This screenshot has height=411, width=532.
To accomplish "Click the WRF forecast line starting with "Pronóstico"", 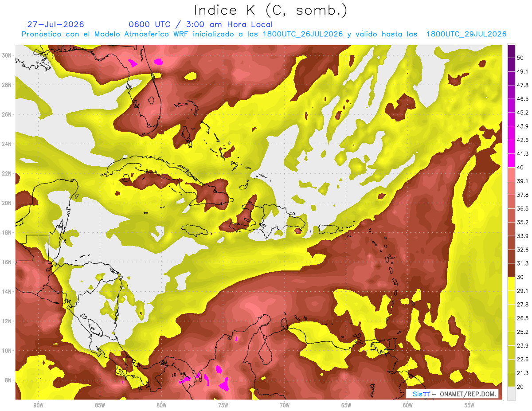I will point(264,34).
